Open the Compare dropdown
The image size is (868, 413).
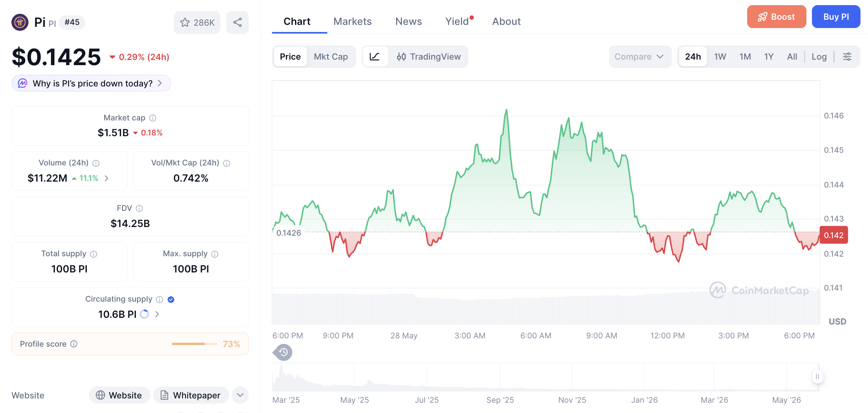[640, 56]
